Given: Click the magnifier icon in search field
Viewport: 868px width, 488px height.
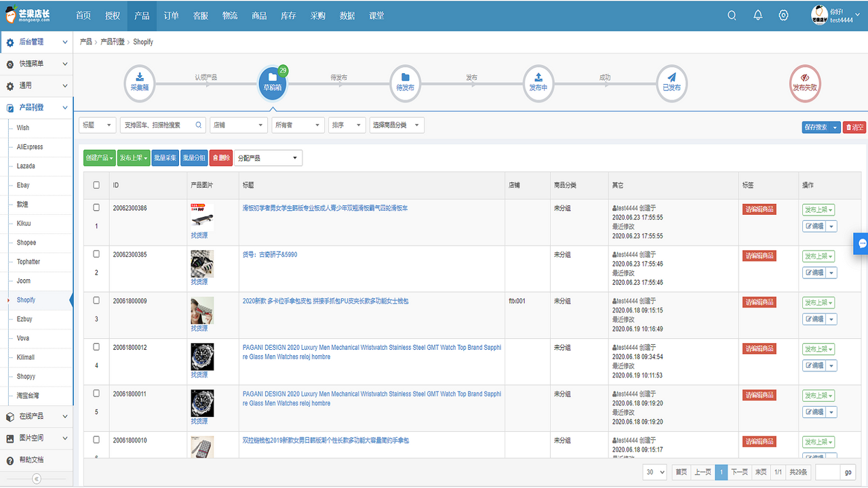Looking at the screenshot, I should pos(199,125).
